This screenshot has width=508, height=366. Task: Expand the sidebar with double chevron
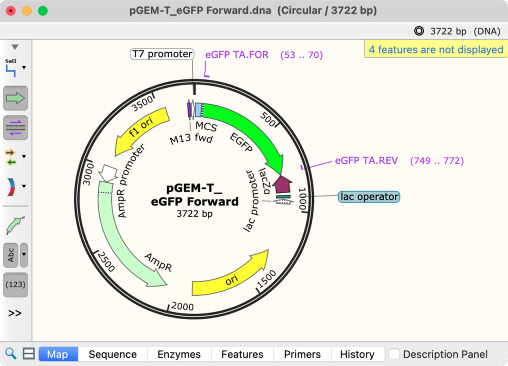(15, 313)
